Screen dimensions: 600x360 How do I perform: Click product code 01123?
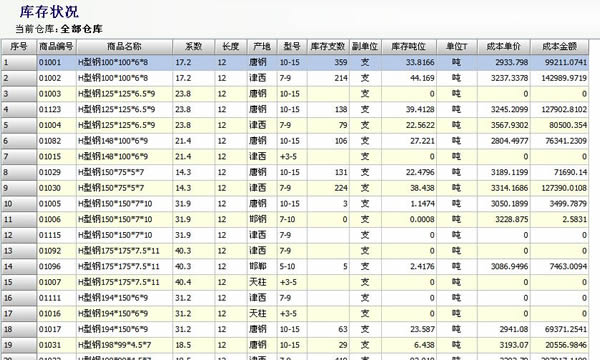50,109
